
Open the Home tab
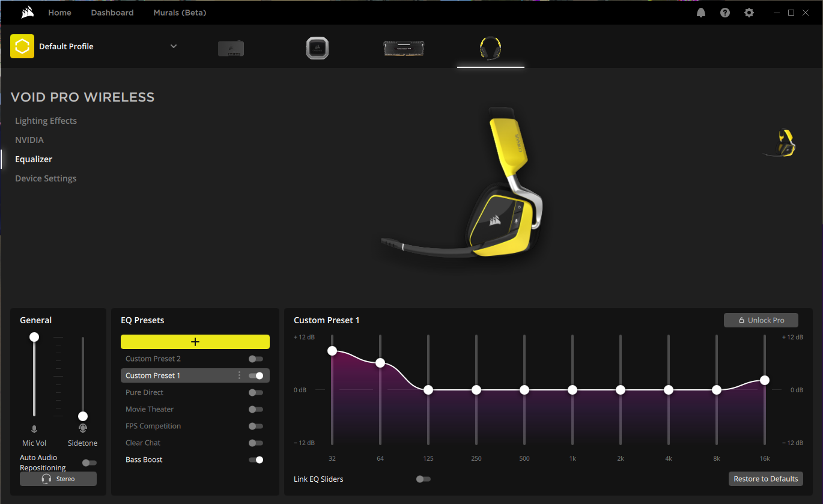tap(59, 13)
